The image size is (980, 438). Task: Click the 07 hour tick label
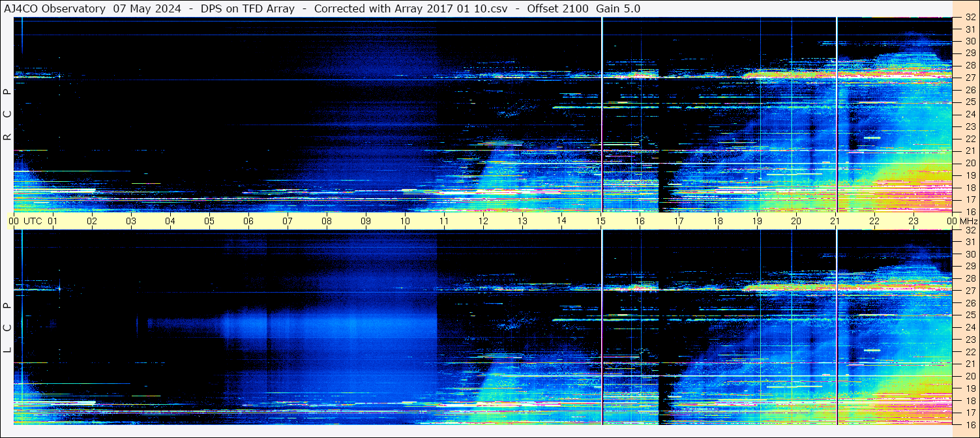click(x=288, y=221)
